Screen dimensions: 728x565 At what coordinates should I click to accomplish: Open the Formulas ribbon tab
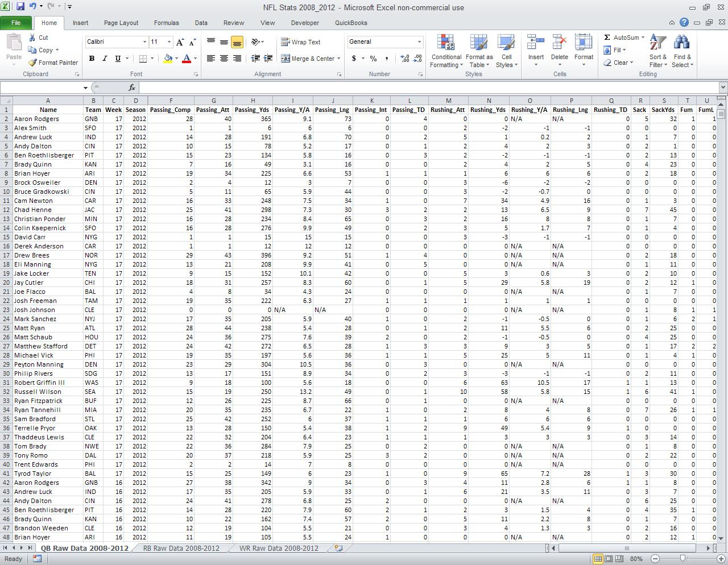coord(166,23)
